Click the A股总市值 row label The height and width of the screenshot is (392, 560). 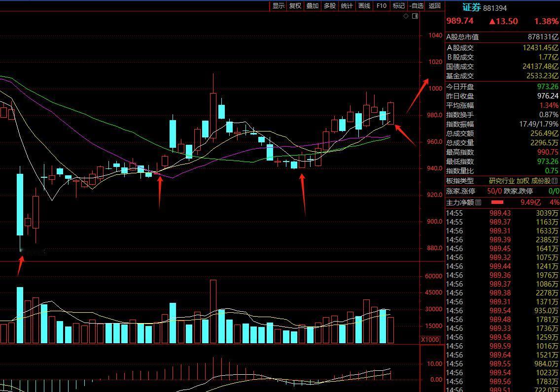click(462, 37)
